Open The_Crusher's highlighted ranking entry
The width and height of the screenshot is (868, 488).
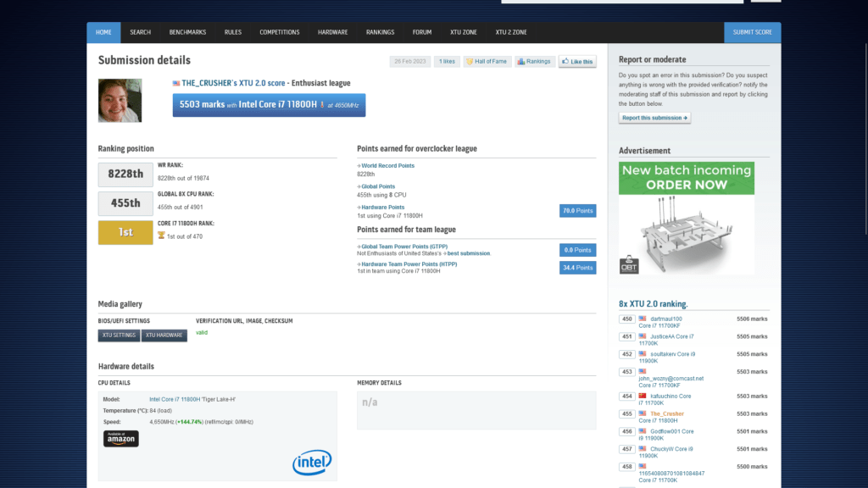[x=667, y=413]
